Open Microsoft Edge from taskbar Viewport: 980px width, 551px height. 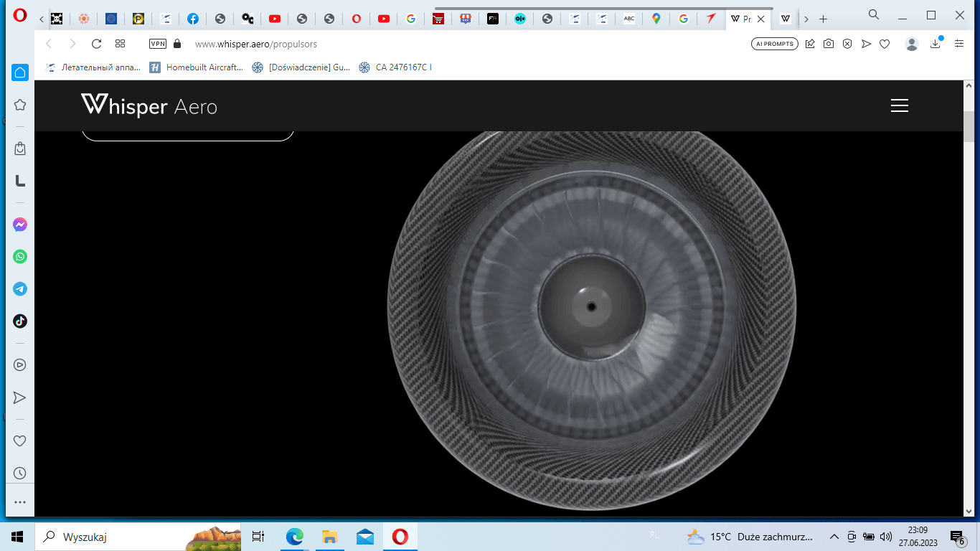point(294,537)
